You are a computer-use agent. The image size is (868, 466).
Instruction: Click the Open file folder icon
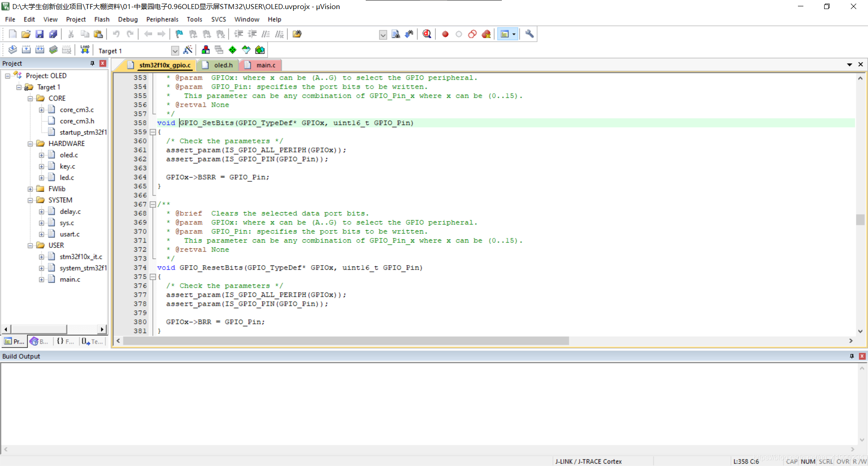[26, 34]
